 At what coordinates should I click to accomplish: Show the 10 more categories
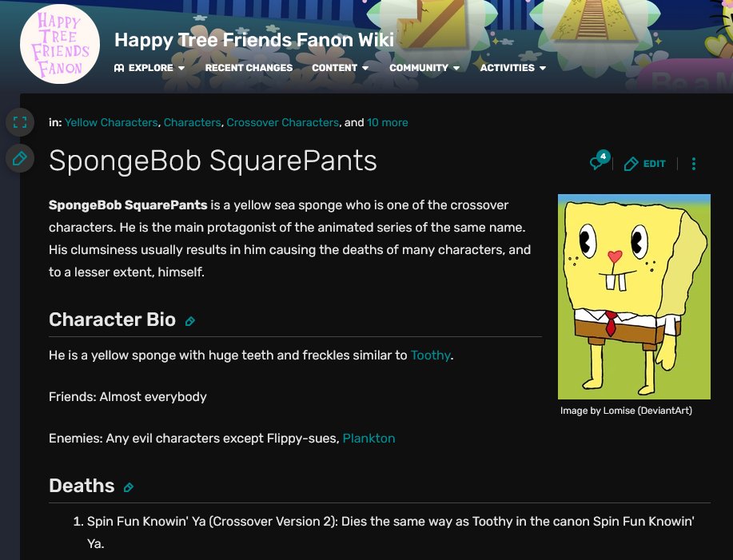pos(387,122)
